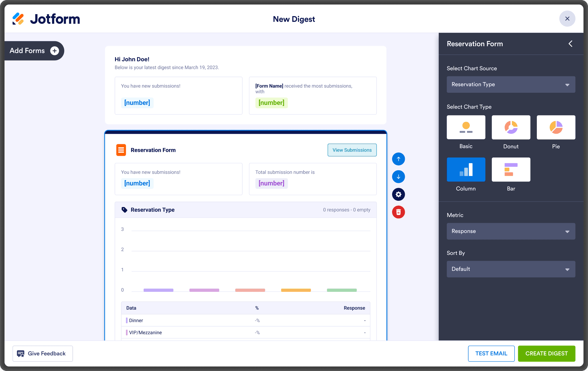Click the Add Forms button

pyautogui.click(x=34, y=51)
